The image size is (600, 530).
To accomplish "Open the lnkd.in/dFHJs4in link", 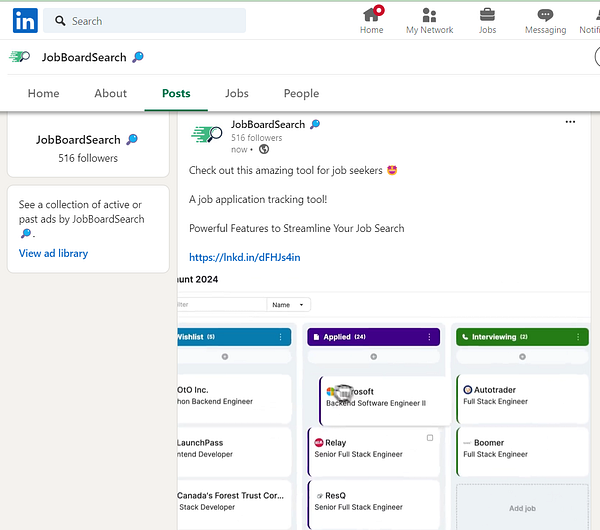I will pos(245,257).
